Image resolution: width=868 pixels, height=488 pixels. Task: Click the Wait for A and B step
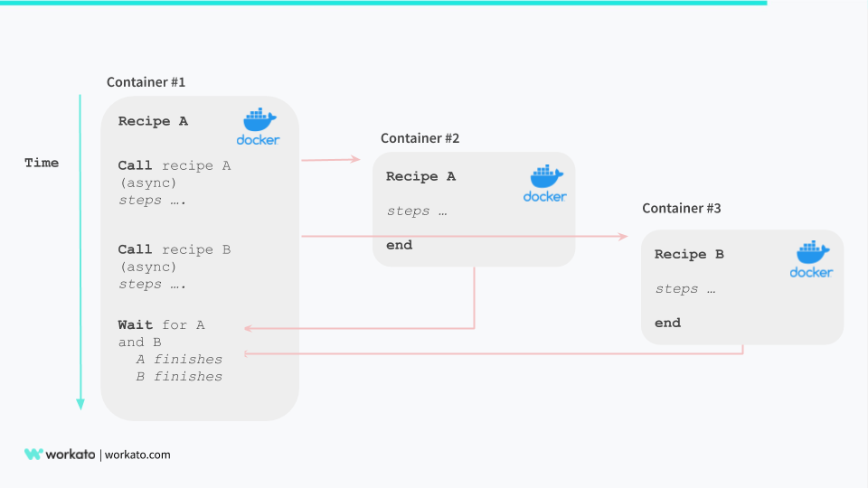click(161, 333)
